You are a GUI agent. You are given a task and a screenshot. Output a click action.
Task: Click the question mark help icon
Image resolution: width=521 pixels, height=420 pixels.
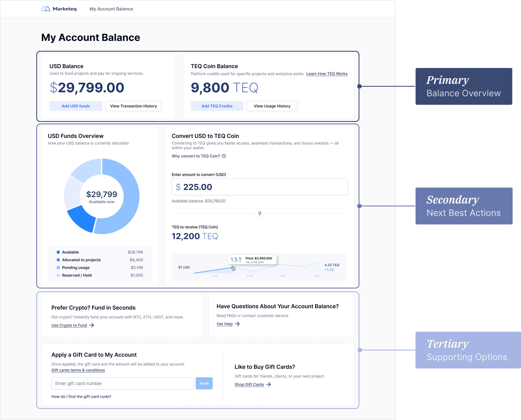tap(224, 156)
